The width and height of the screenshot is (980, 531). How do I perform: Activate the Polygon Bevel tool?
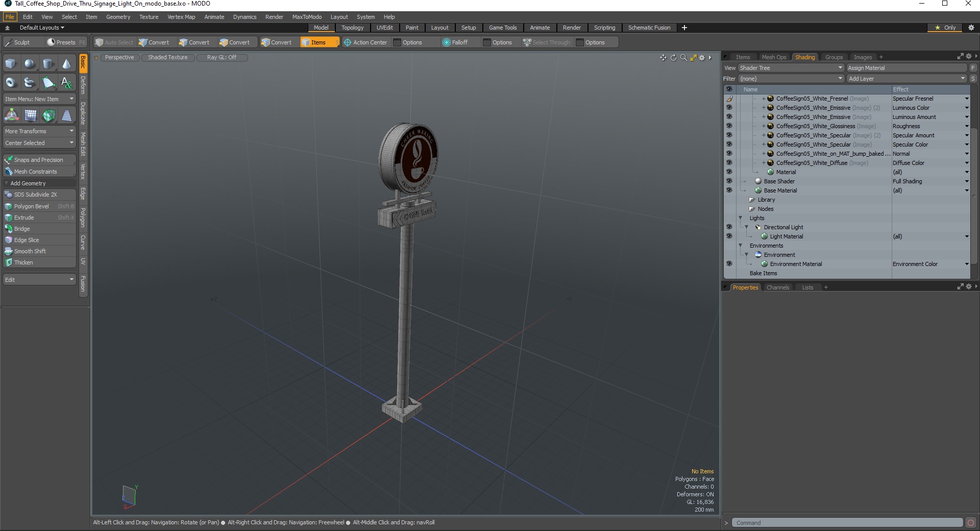pos(39,206)
